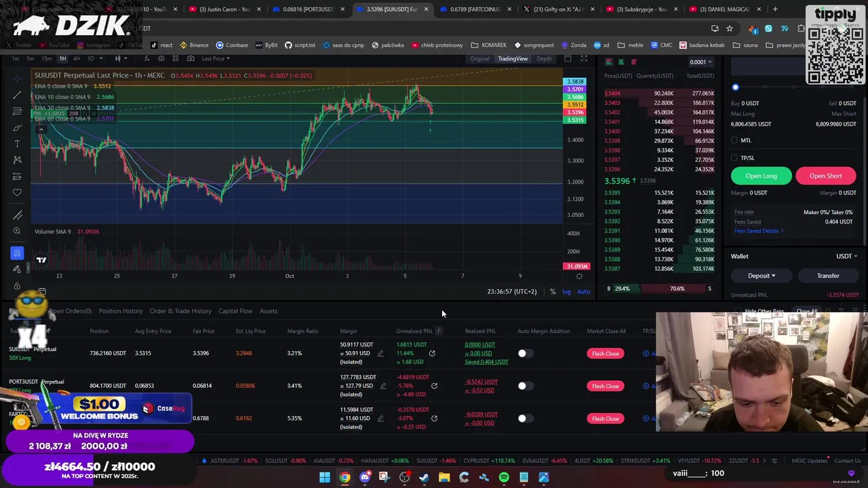Toggle percent scale on chart
The height and width of the screenshot is (488, 868).
click(553, 291)
